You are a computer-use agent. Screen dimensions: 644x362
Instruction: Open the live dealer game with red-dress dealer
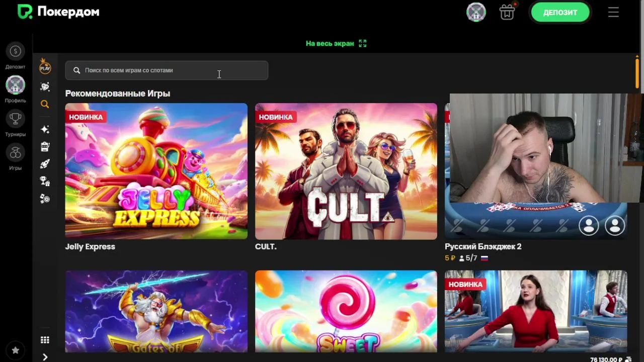pyautogui.click(x=536, y=311)
